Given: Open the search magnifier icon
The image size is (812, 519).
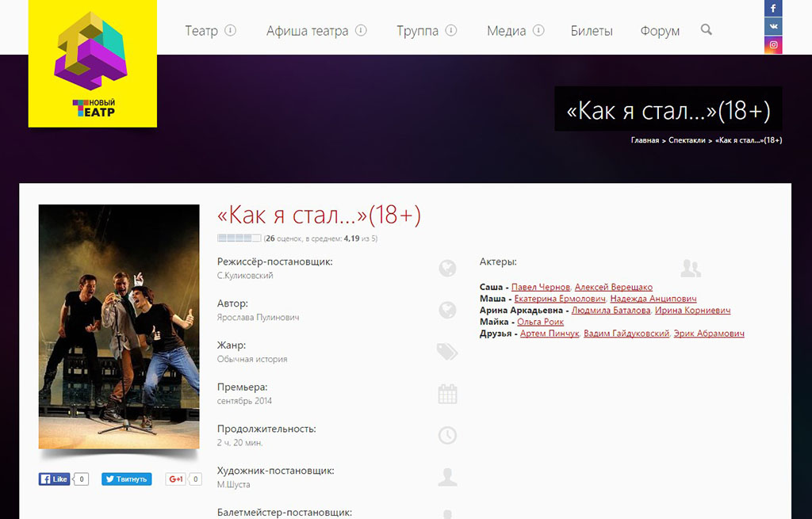Looking at the screenshot, I should point(706,30).
